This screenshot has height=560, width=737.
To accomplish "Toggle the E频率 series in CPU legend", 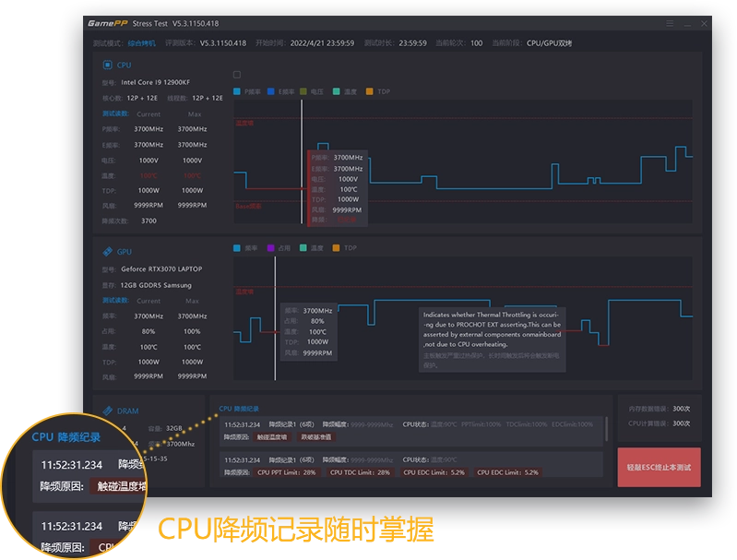I will 281,91.
